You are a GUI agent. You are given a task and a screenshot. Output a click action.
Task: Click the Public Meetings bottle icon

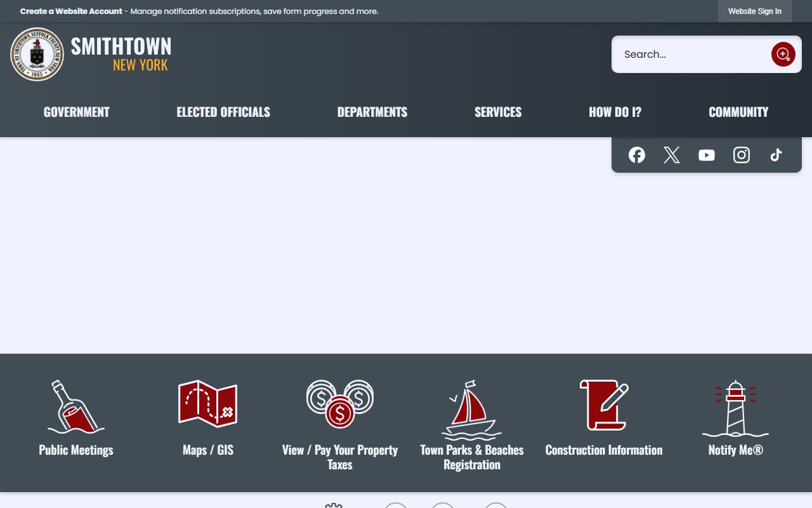tap(76, 407)
